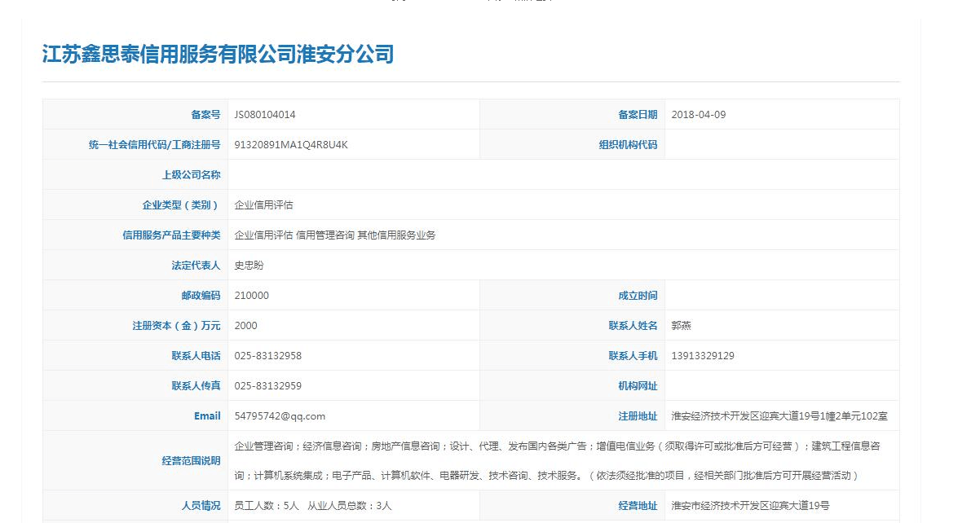Select business address 淮安市经济技术开发区迎宾大道19号

click(751, 506)
